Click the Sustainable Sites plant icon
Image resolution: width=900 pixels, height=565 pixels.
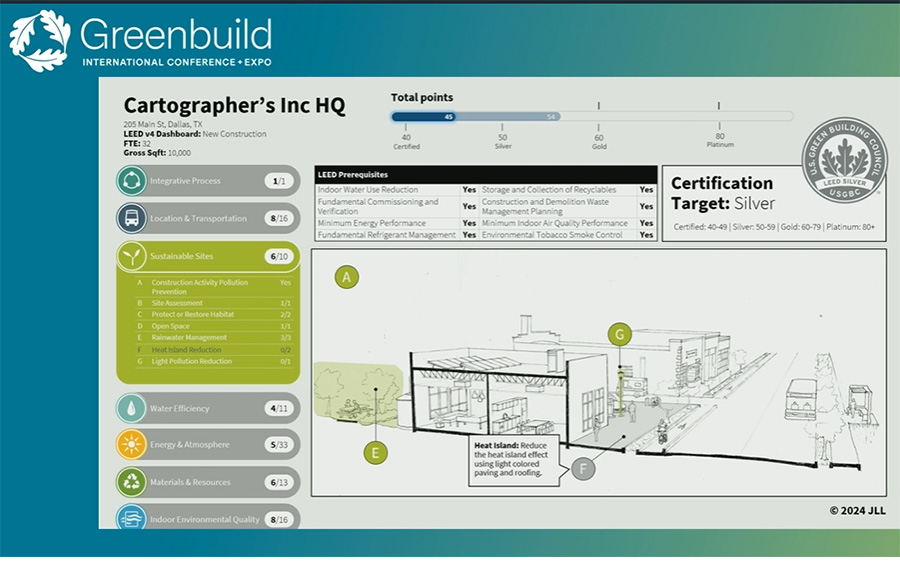click(x=132, y=256)
